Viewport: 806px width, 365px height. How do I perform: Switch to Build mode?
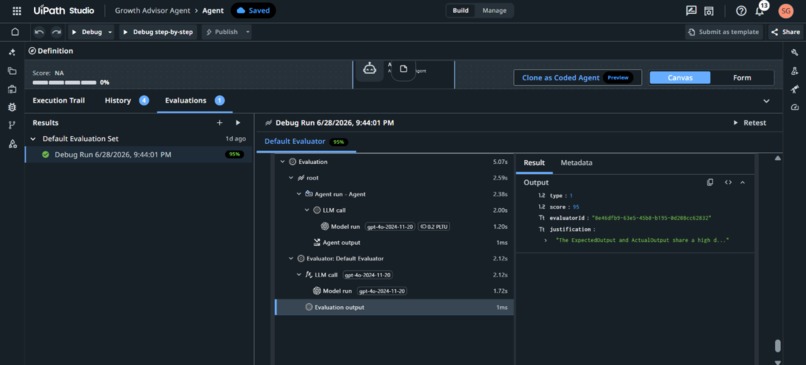tap(461, 11)
